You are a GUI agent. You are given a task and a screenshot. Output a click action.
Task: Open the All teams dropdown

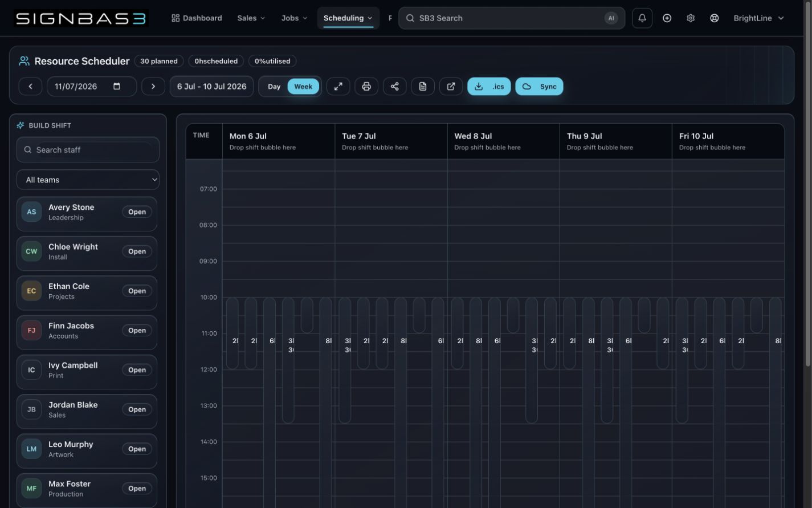(88, 180)
